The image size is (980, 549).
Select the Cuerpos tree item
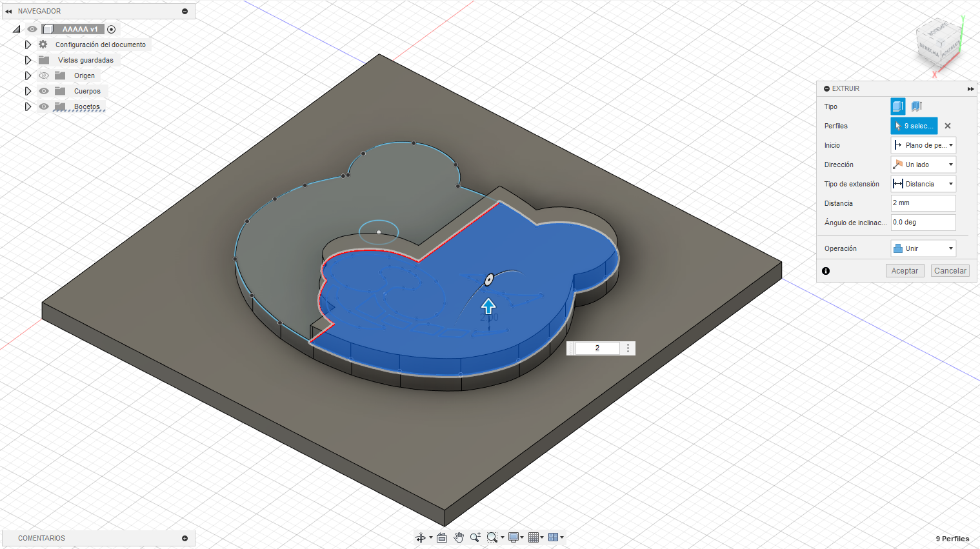[x=87, y=91]
